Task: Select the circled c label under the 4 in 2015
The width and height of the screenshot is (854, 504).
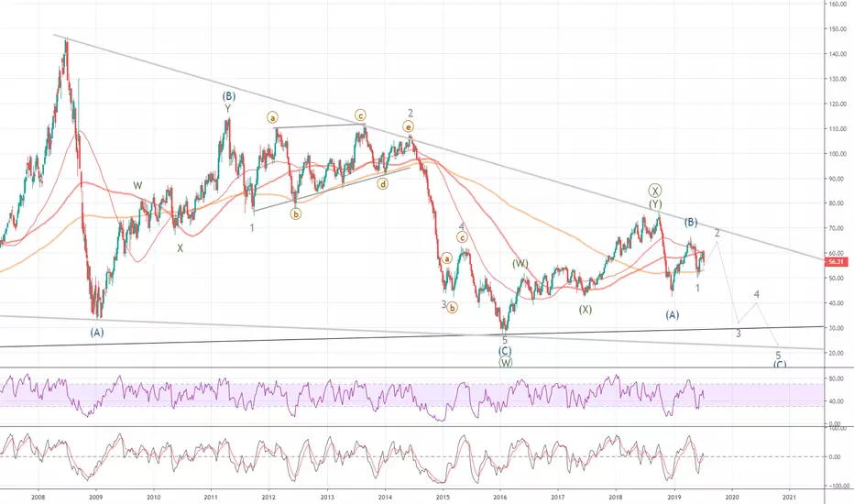Action: (x=461, y=237)
